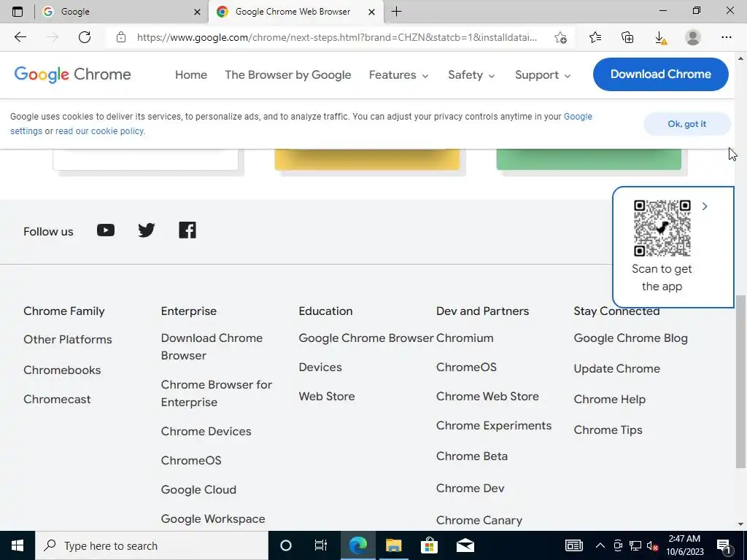The height and width of the screenshot is (560, 747).
Task: Open Chrome Web Store link
Action: click(487, 396)
